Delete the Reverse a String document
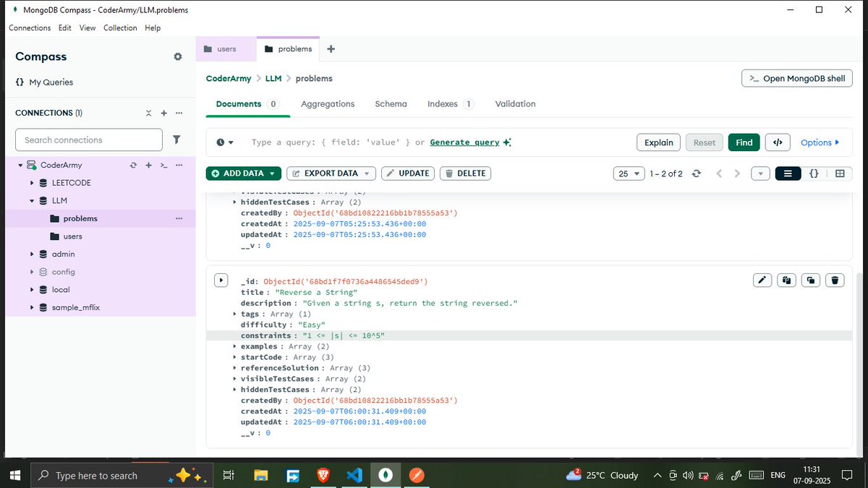Image resolution: width=868 pixels, height=488 pixels. point(835,281)
